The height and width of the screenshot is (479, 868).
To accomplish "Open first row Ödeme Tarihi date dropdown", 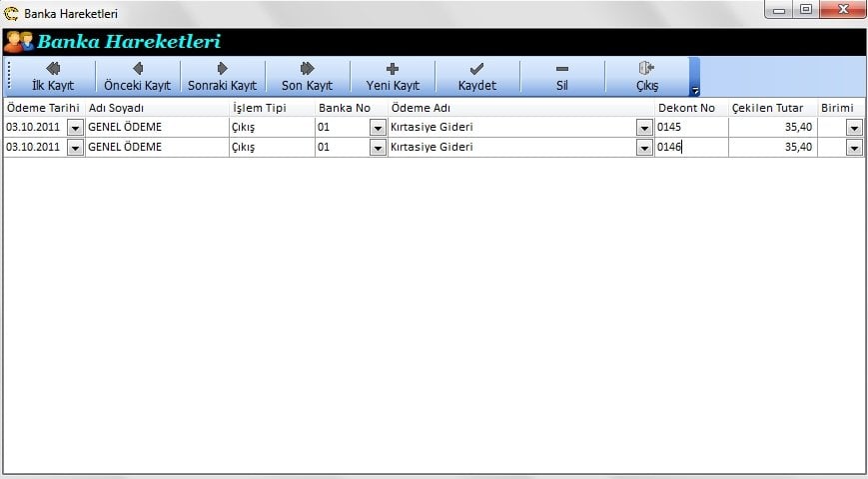I will click(x=75, y=128).
